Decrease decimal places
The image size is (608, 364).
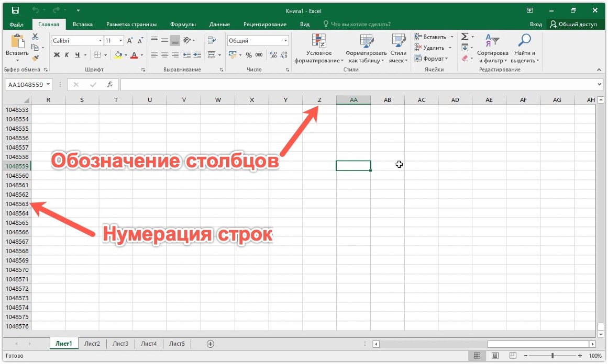(284, 55)
